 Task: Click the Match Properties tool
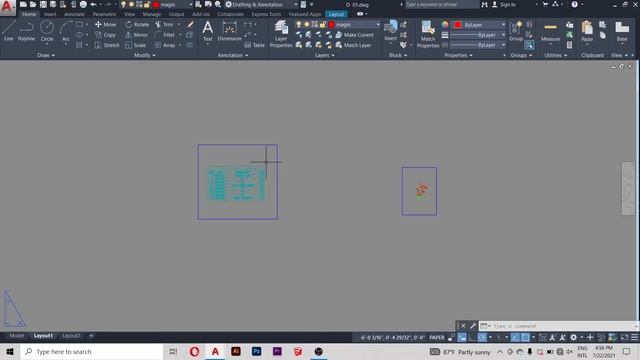(x=428, y=34)
